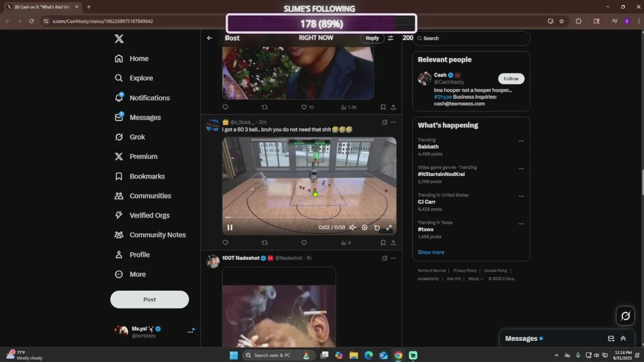This screenshot has width=644, height=362.
Task: Open account menu dots beside Ms.ysl
Action: pyautogui.click(x=190, y=332)
